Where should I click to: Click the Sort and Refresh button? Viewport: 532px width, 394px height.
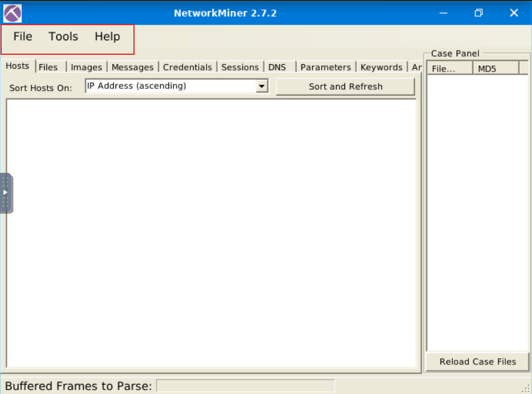tap(346, 87)
